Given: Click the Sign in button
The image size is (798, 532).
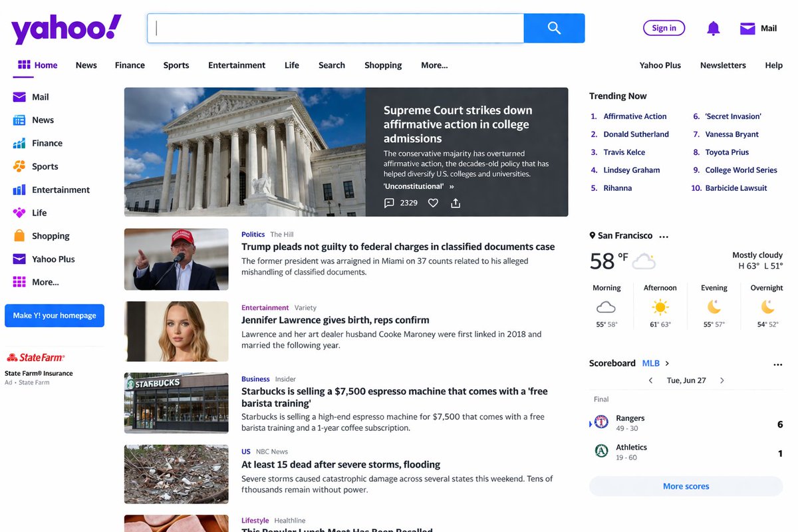Looking at the screenshot, I should click(x=664, y=28).
